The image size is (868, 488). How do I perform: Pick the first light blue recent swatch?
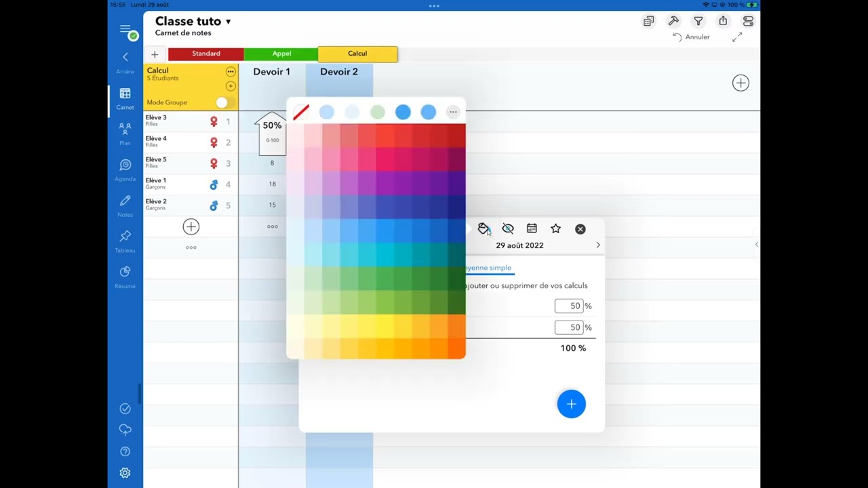click(x=327, y=112)
